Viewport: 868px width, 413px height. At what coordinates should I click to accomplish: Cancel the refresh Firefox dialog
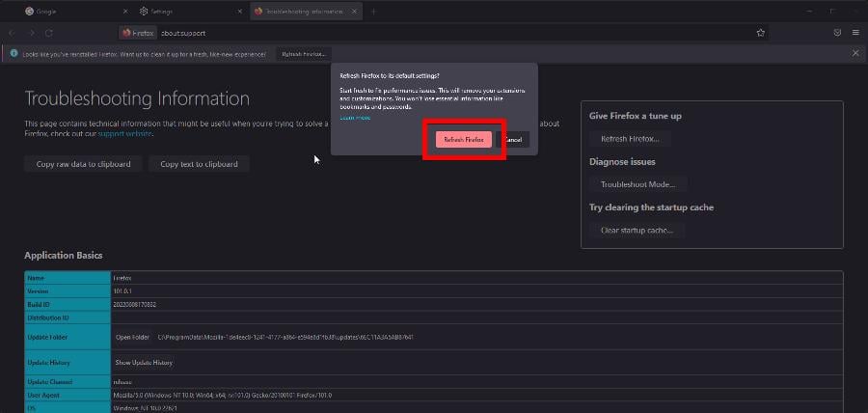point(513,140)
